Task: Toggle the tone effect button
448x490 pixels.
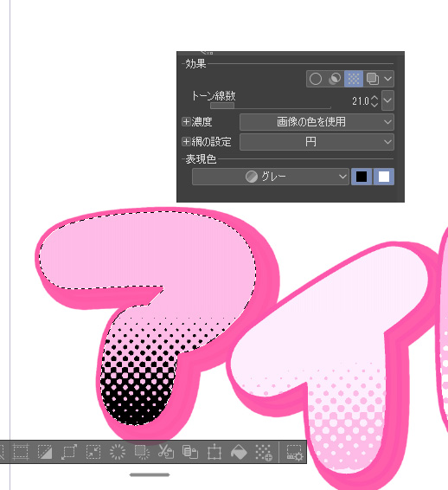Action: tap(354, 79)
